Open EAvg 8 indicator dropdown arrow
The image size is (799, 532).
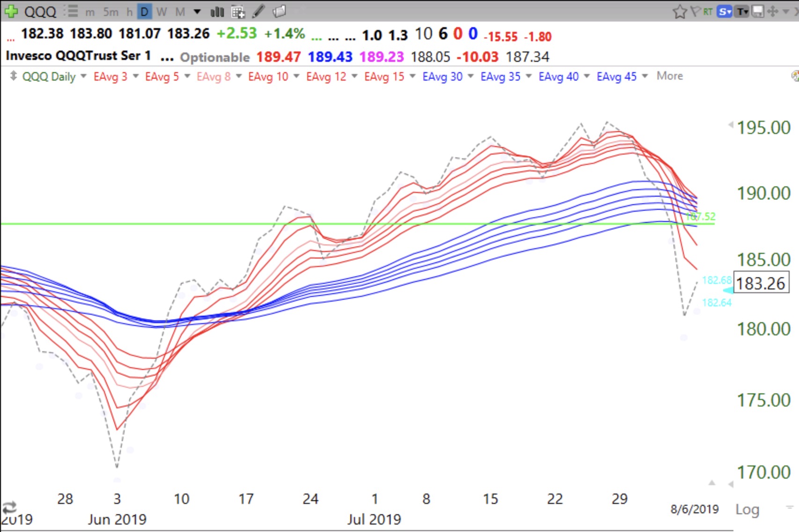[x=238, y=76]
